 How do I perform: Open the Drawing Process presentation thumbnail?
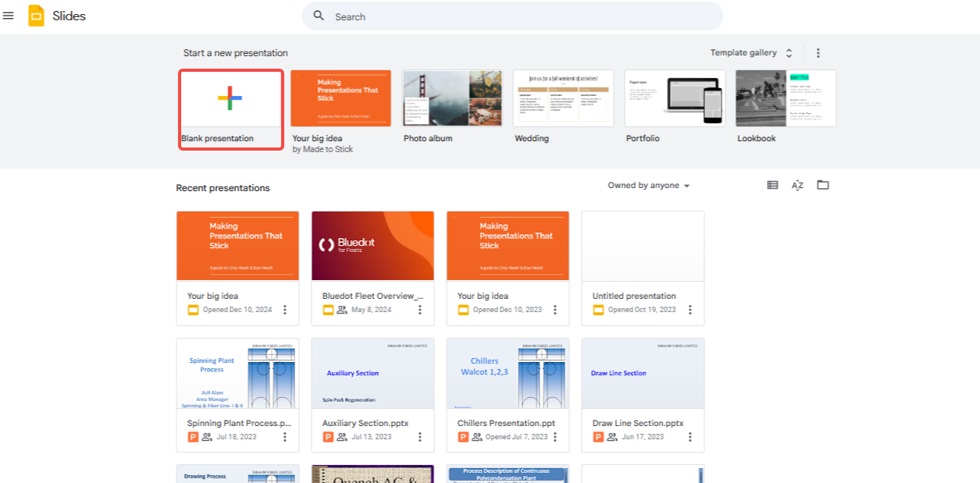coord(237,474)
